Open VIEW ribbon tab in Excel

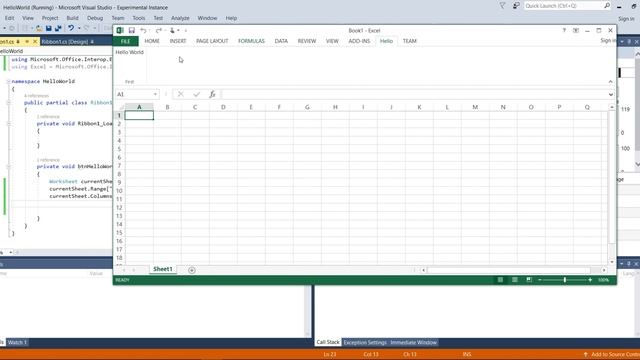click(332, 41)
